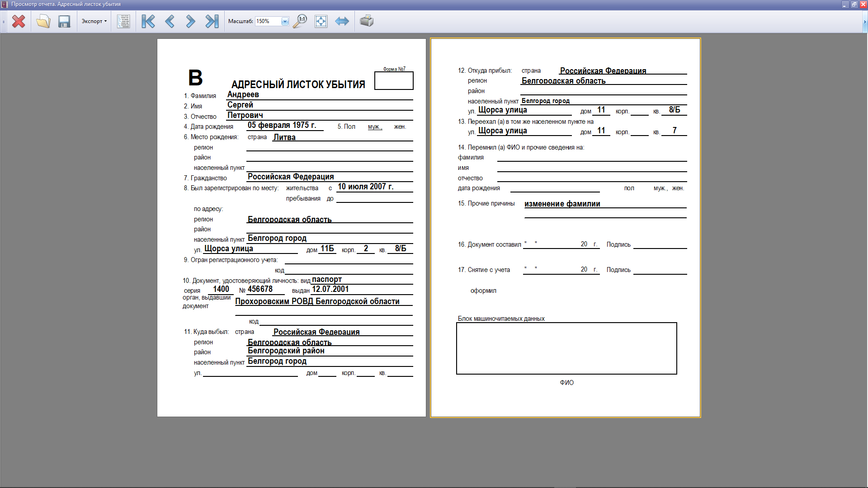This screenshot has width=868, height=488.
Task: Click the house number '11Б' on page one
Action: click(327, 249)
